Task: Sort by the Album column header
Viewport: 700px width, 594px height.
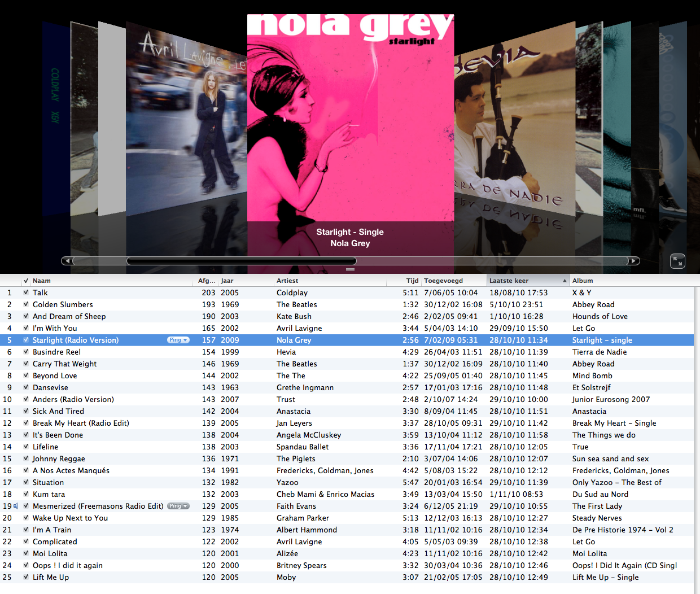Action: [x=631, y=281]
